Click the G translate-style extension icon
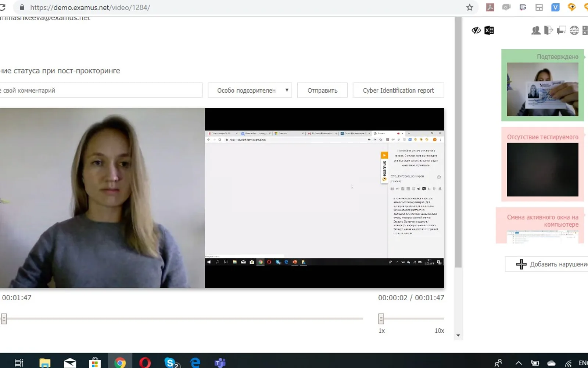588x368 pixels. [x=523, y=7]
